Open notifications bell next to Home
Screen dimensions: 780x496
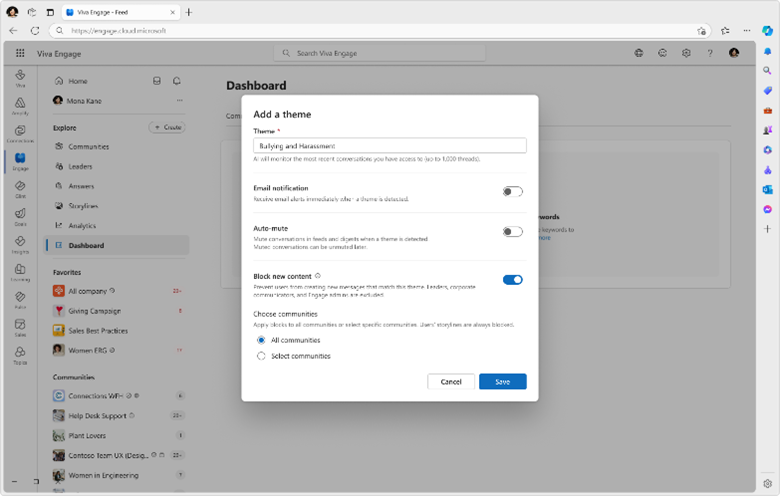[x=177, y=81]
